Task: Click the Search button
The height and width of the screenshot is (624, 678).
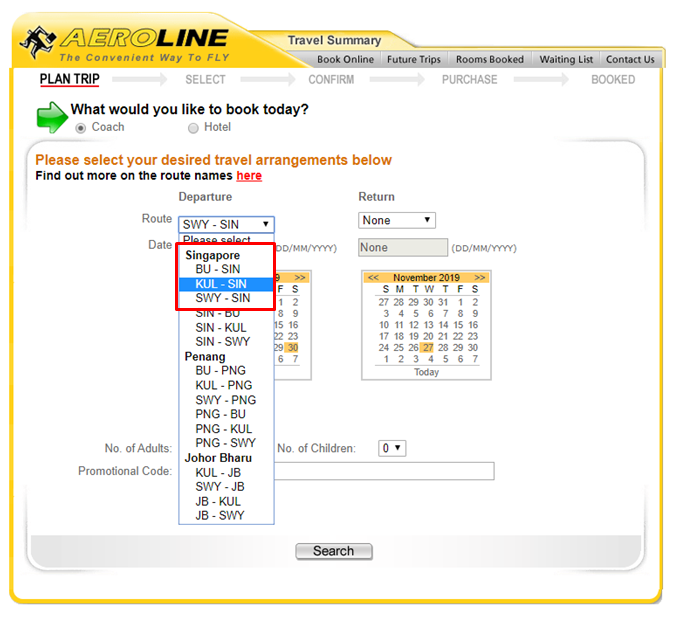Action: 334,551
